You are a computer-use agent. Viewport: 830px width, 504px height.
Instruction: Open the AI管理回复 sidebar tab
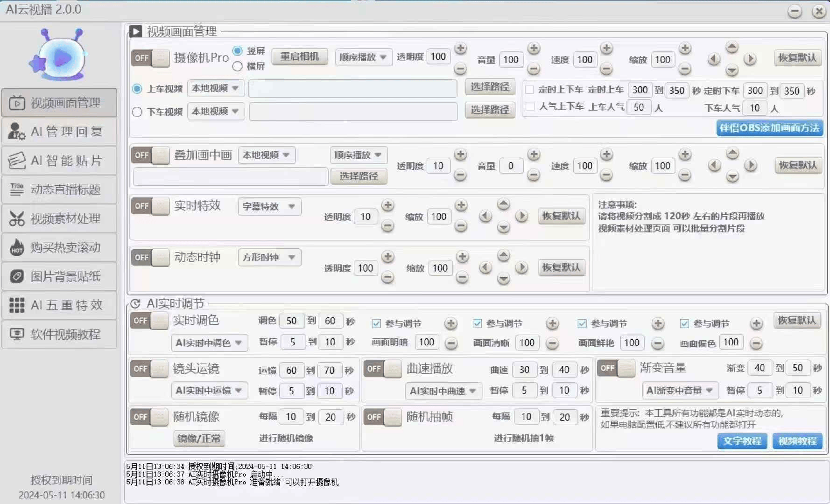click(59, 132)
